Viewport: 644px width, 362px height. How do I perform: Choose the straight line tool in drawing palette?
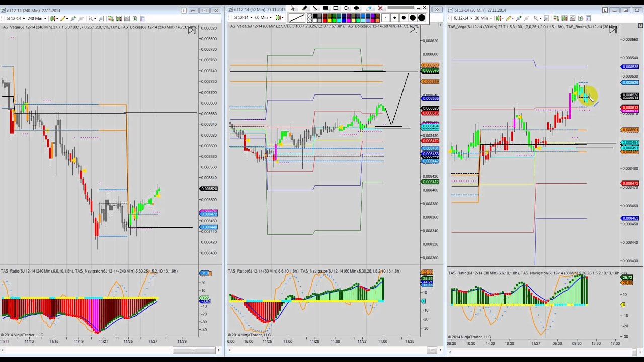315,8
